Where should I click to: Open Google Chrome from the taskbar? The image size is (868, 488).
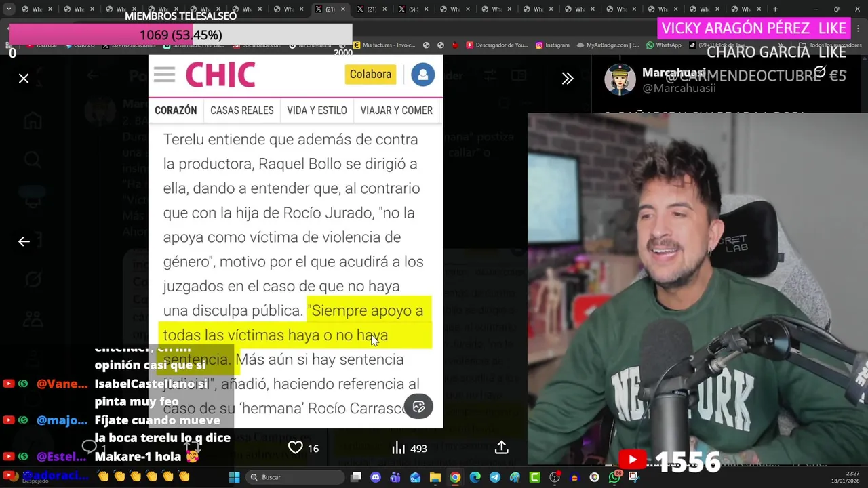pyautogui.click(x=455, y=477)
